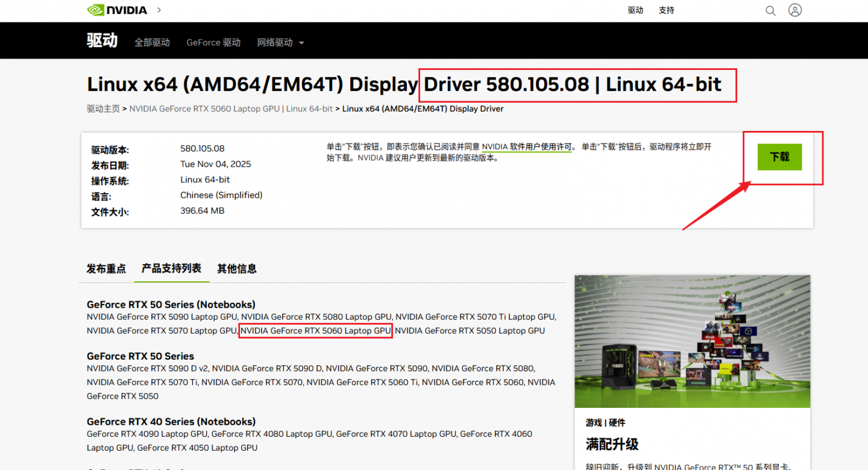868x470 pixels.
Task: Expand the 网络驱动 dropdown menu
Action: click(x=280, y=42)
